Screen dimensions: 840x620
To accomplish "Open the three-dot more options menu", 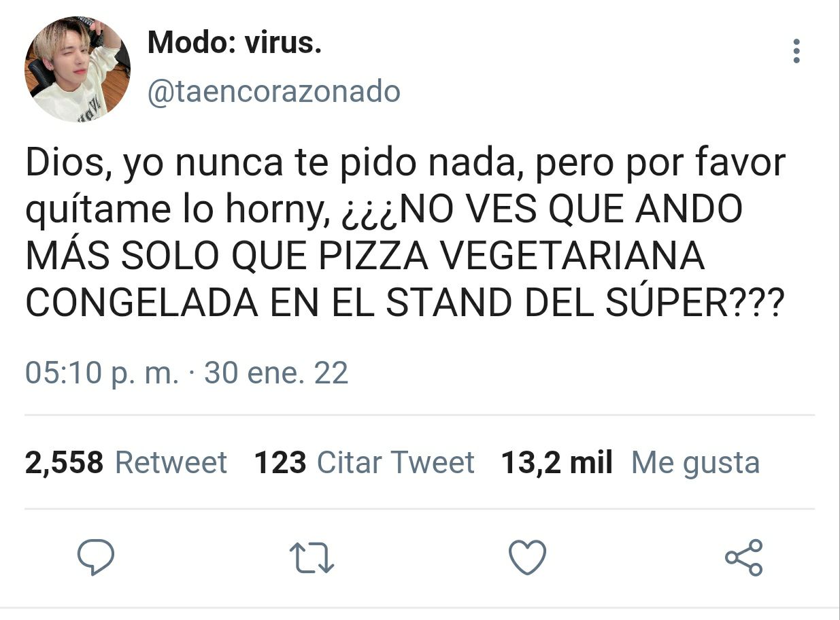I will coord(796,52).
